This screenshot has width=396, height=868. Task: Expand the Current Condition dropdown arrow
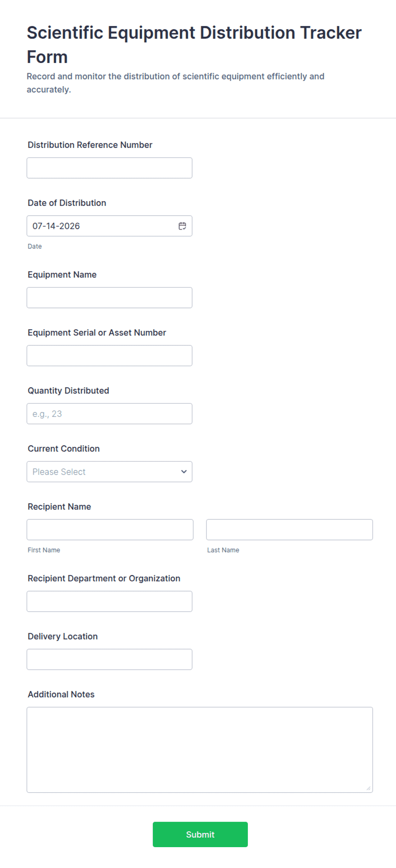[x=184, y=472]
